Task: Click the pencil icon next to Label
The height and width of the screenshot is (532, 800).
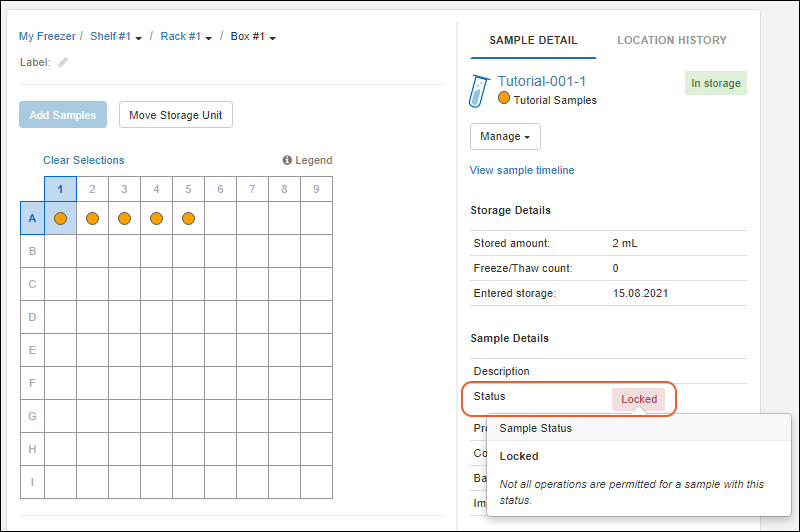Action: point(63,62)
